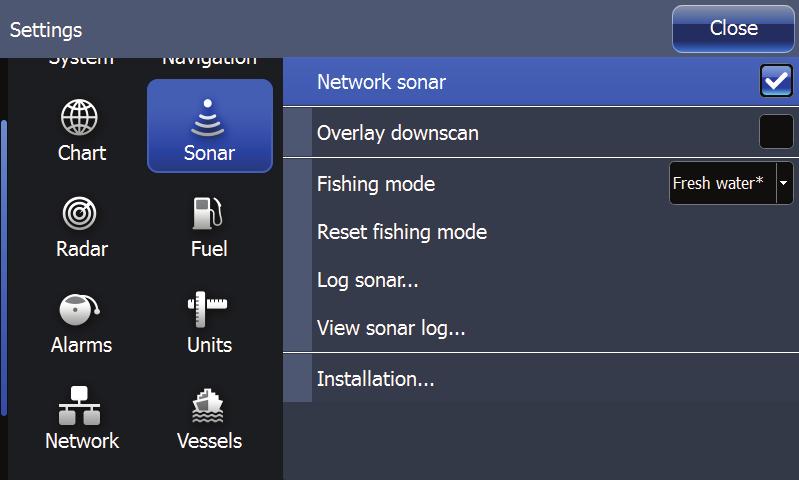Select the Sonar settings icon
799x480 pixels.
point(207,118)
